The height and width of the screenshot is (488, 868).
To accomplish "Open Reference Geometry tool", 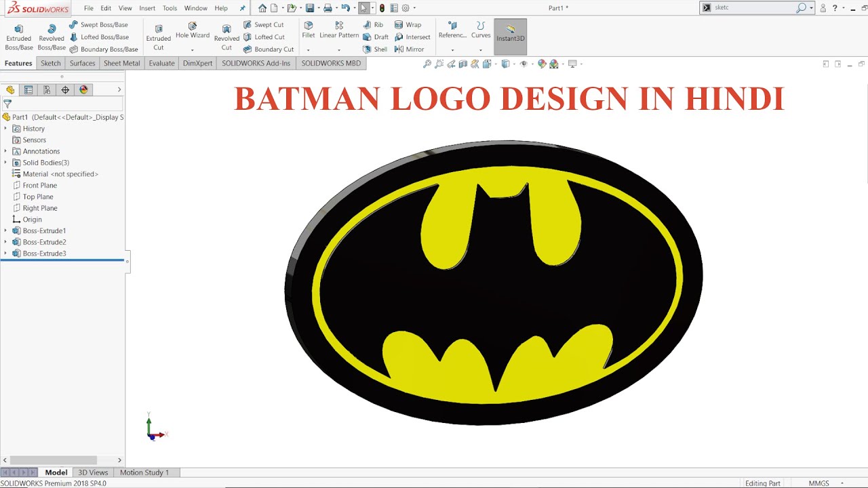I will click(452, 30).
